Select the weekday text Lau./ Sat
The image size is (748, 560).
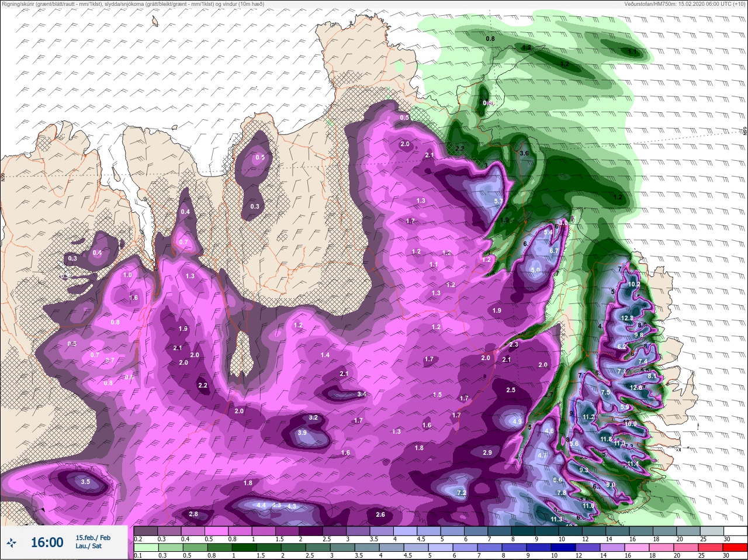click(89, 546)
